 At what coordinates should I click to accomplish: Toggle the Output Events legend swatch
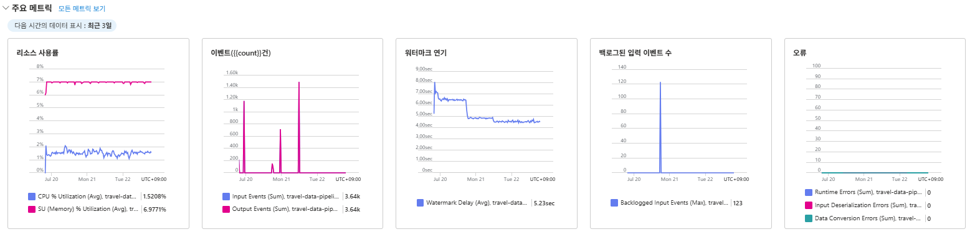coord(226,209)
